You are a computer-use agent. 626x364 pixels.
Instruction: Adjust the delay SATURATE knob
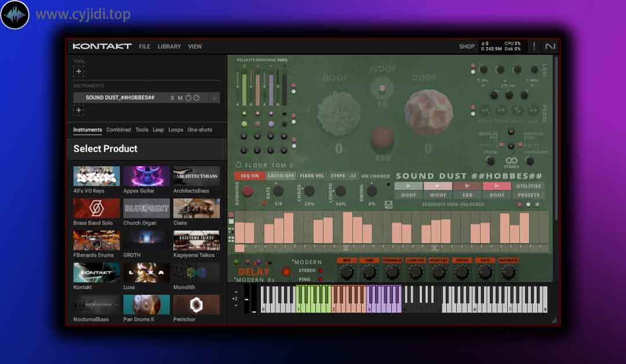click(x=508, y=272)
